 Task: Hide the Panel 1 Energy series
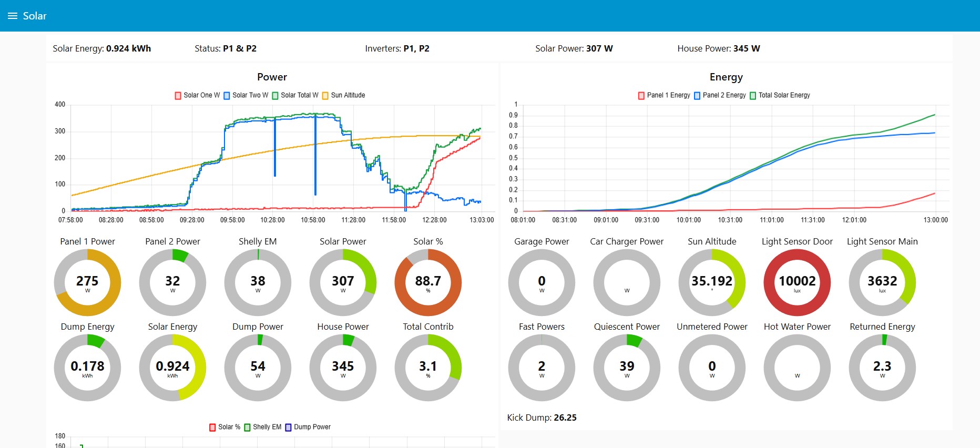tap(664, 95)
